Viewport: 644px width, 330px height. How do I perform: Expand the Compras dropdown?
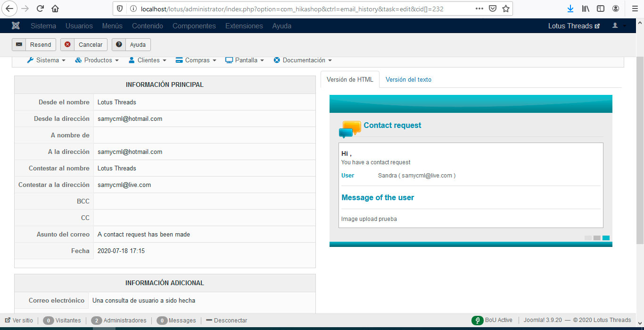pos(196,60)
